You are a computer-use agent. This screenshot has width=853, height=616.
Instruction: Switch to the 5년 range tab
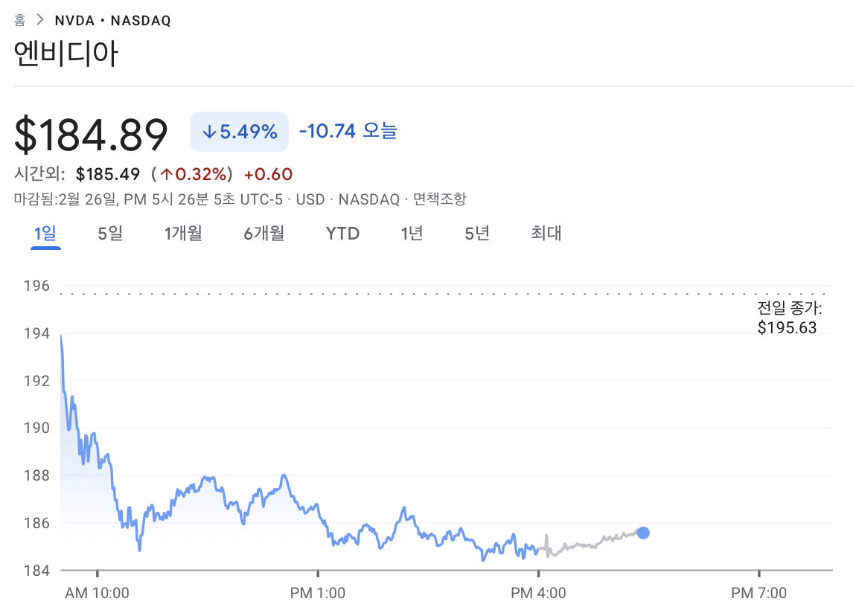477,234
